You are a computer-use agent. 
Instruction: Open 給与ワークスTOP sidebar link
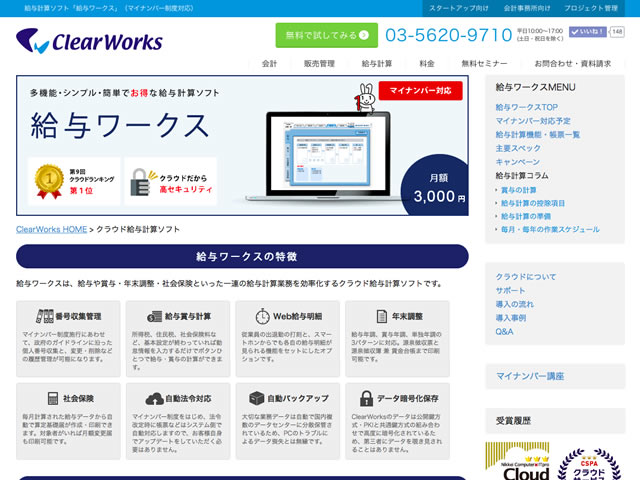point(527,107)
